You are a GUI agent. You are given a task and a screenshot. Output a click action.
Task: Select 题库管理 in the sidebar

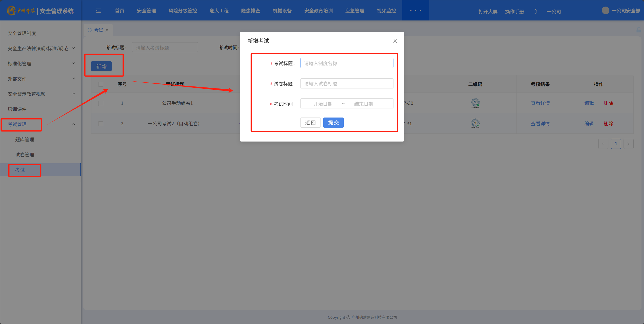click(24, 140)
